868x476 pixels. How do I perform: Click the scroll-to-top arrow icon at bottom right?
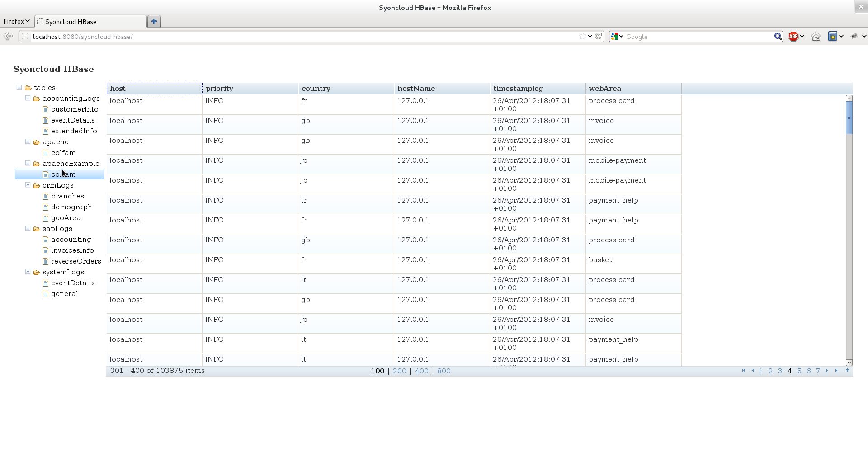tap(847, 371)
